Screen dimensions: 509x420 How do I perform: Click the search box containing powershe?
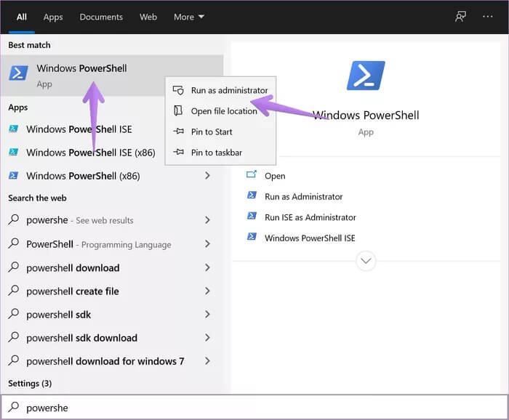point(254,408)
